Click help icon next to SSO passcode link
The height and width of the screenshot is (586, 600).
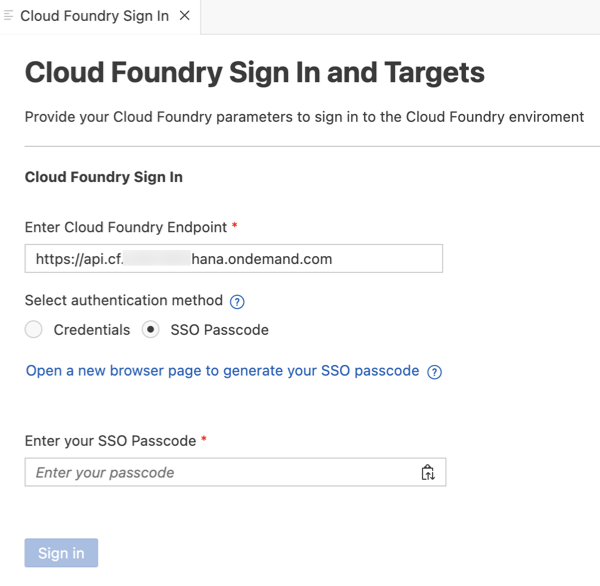coord(434,372)
